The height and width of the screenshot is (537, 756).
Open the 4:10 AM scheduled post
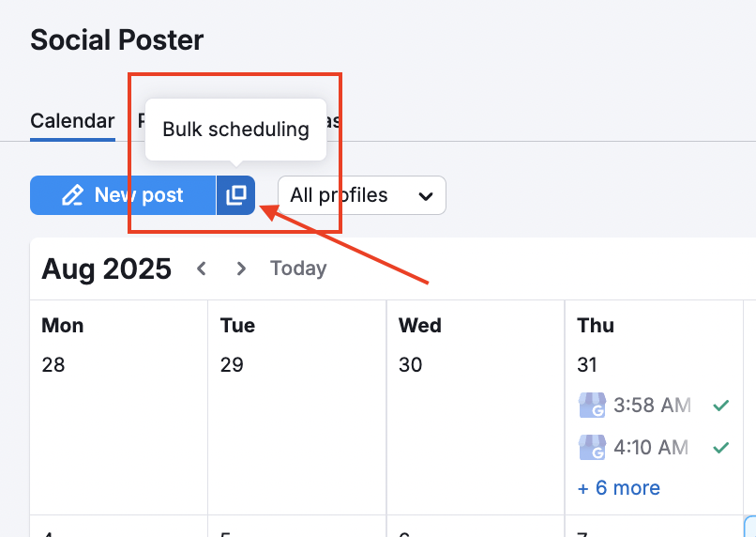point(651,447)
